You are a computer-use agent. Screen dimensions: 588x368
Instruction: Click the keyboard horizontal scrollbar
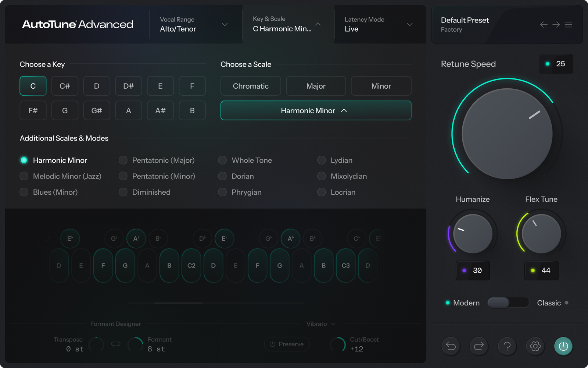[178, 303]
